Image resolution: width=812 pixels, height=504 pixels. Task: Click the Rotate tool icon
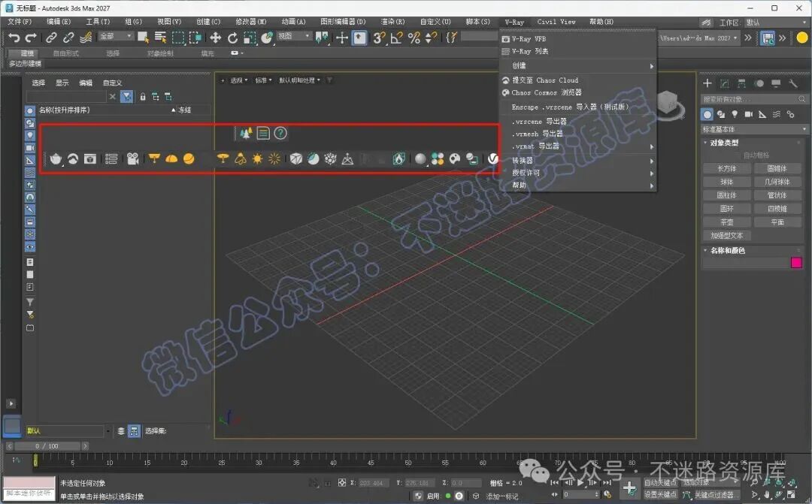[232, 38]
